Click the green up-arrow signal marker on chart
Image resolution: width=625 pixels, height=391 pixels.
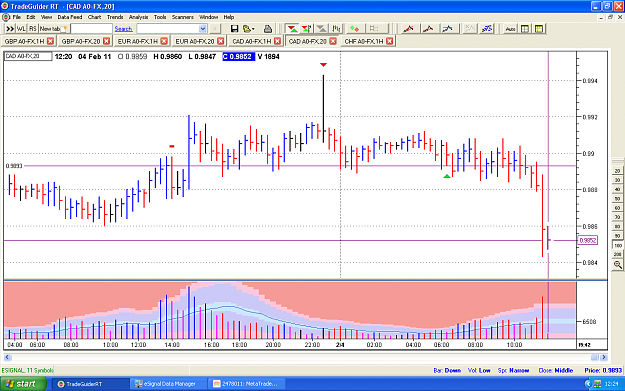tap(447, 176)
